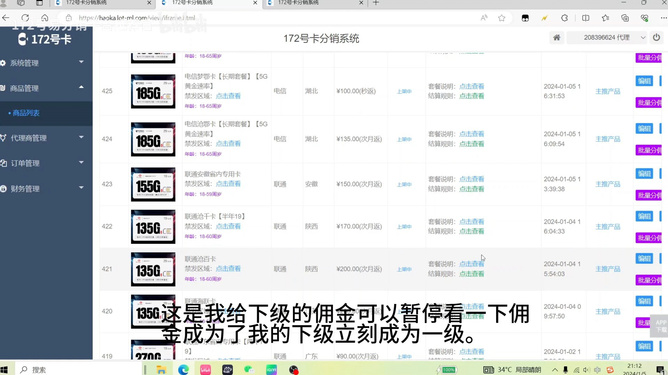Open 套餐说明 点击查看 link in row 422
Image resolution: width=668 pixels, height=375 pixels.
click(472, 222)
